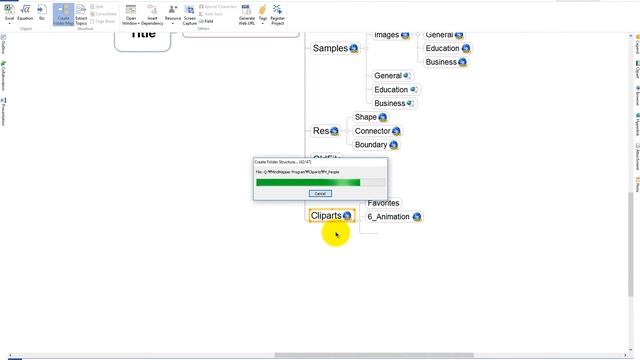Image resolution: width=640 pixels, height=360 pixels.
Task: Open the Collaboration side panel tab
Action: point(3,76)
